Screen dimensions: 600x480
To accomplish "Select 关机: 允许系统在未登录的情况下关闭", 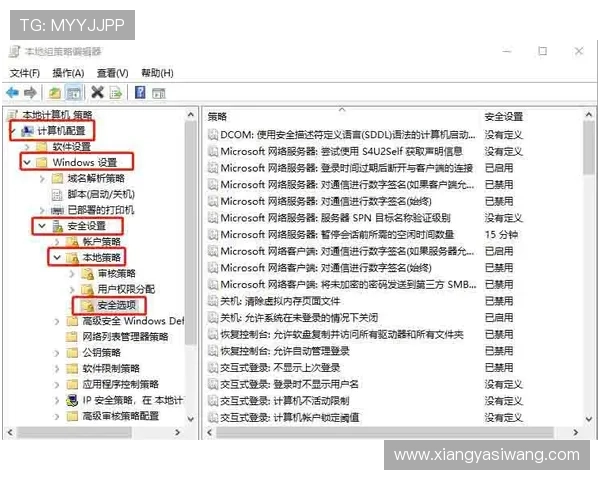I will click(x=299, y=317).
